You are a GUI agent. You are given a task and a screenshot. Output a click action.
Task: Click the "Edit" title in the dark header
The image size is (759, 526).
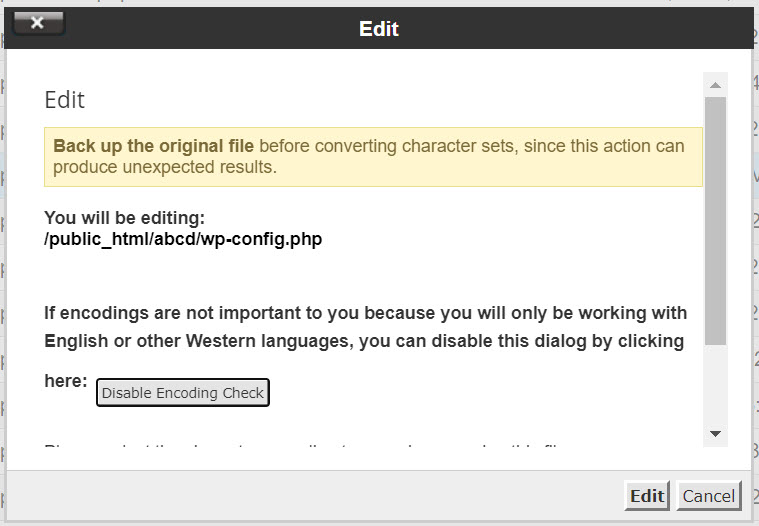379,29
